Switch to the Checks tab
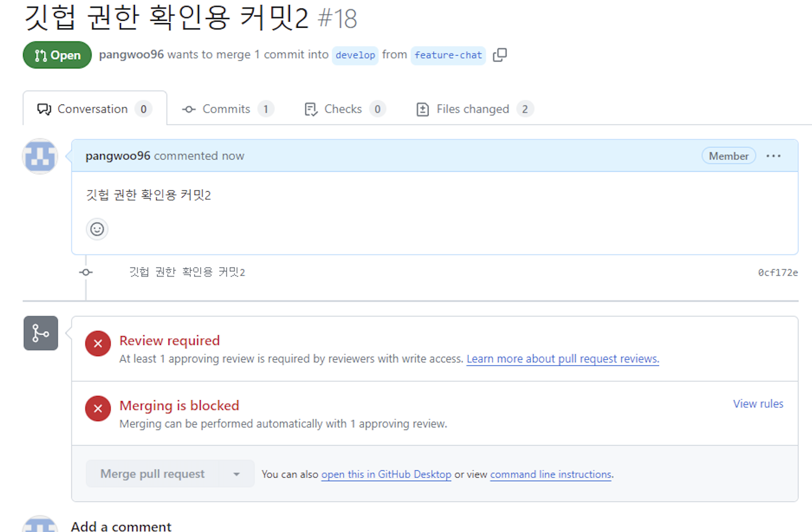This screenshot has height=532, width=812. [x=345, y=109]
